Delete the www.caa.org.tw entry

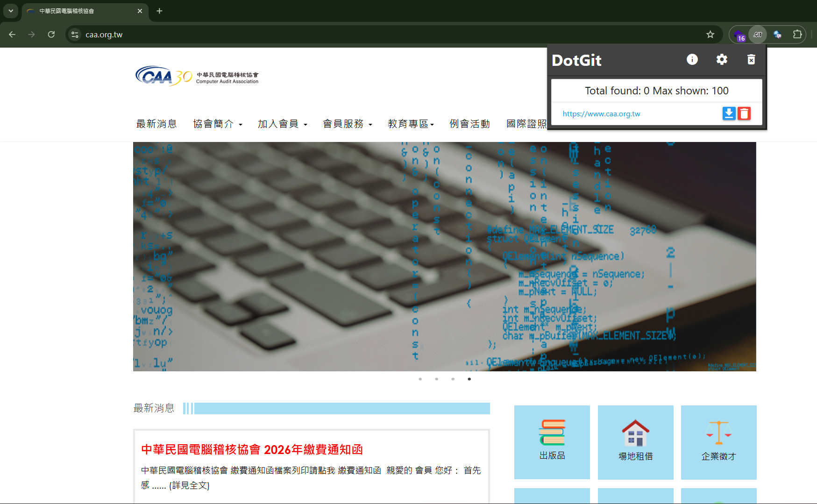(744, 114)
